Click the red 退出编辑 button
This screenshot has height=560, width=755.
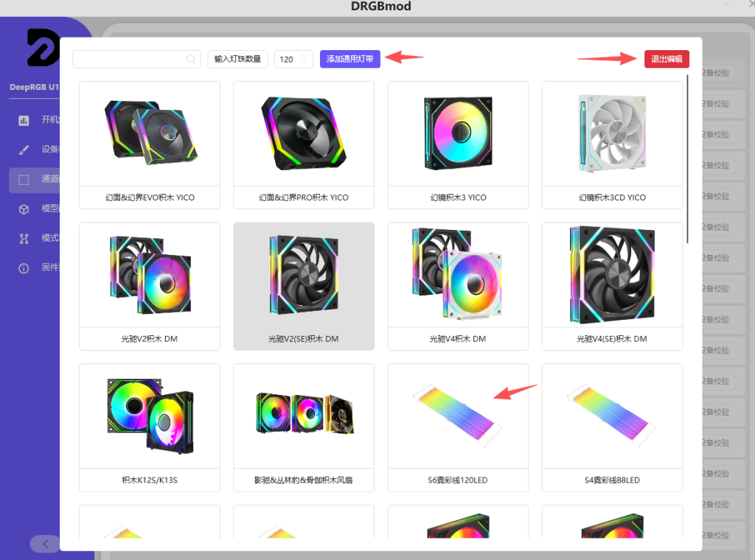[x=667, y=59]
